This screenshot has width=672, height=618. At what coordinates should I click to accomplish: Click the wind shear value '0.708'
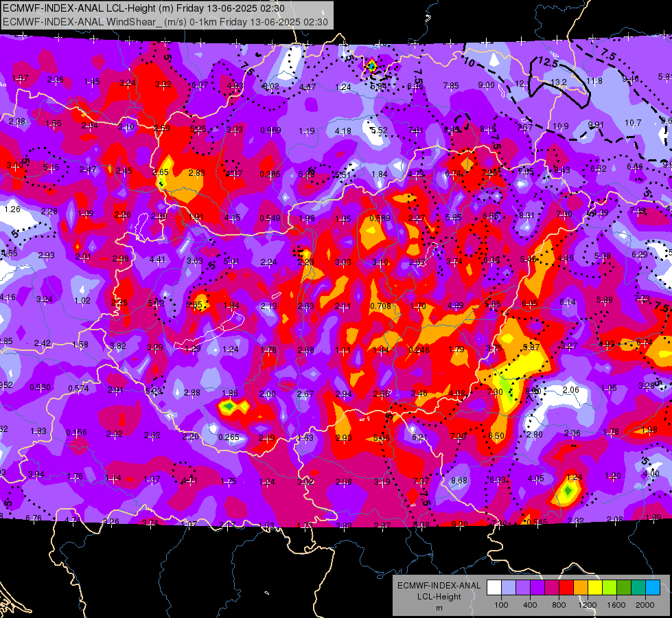click(x=380, y=306)
